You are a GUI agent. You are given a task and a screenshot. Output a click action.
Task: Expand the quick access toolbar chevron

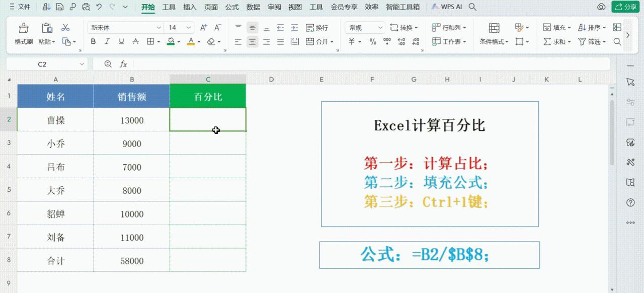(x=125, y=7)
